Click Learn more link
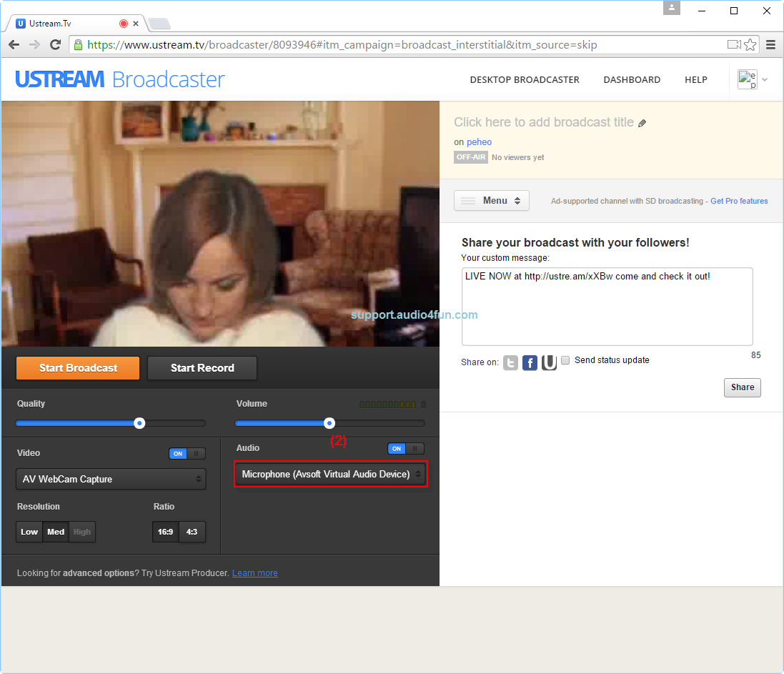This screenshot has width=784, height=674. click(x=255, y=573)
